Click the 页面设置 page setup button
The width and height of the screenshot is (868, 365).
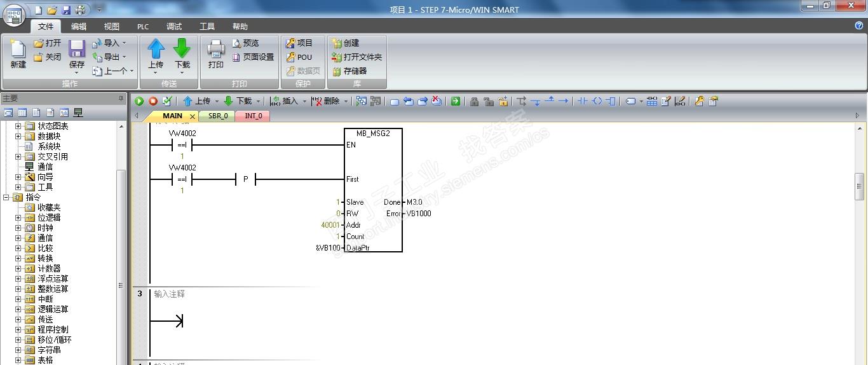[253, 57]
